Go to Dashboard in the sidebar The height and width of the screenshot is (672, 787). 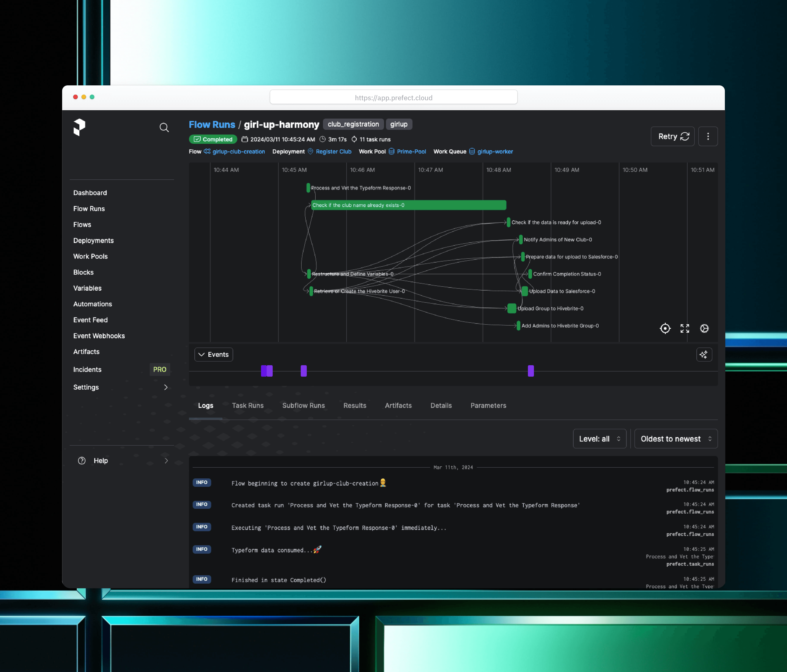click(90, 193)
